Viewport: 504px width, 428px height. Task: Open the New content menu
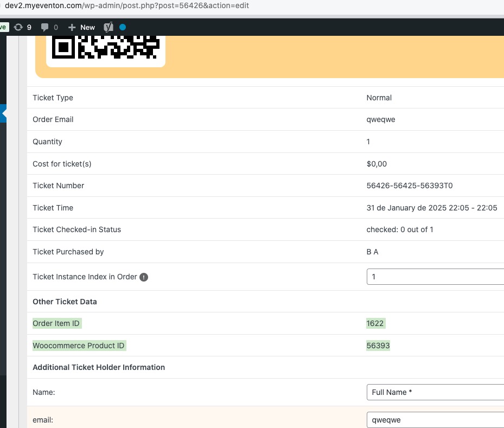(x=81, y=27)
